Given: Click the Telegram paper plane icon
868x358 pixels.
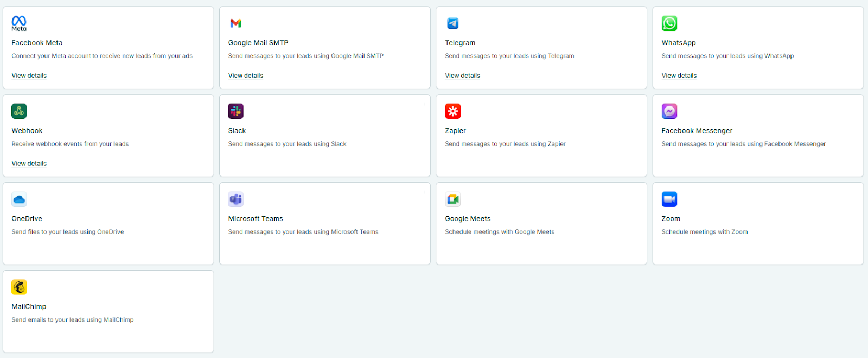Looking at the screenshot, I should pos(452,23).
